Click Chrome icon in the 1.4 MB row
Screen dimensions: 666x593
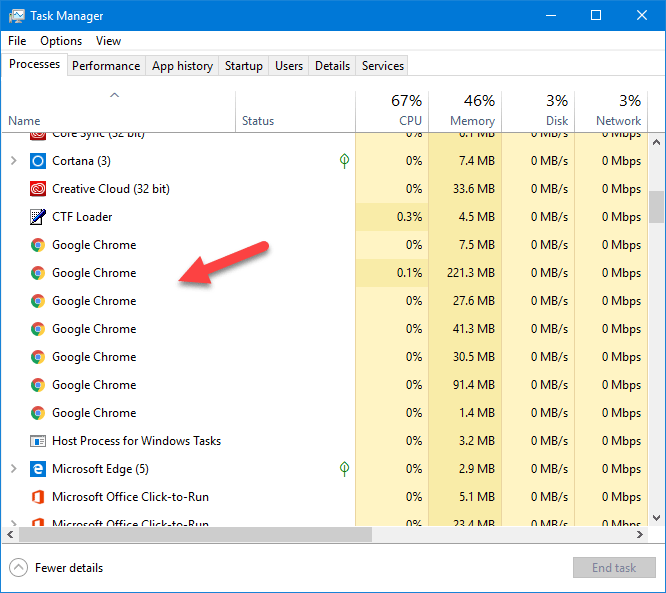(x=38, y=413)
